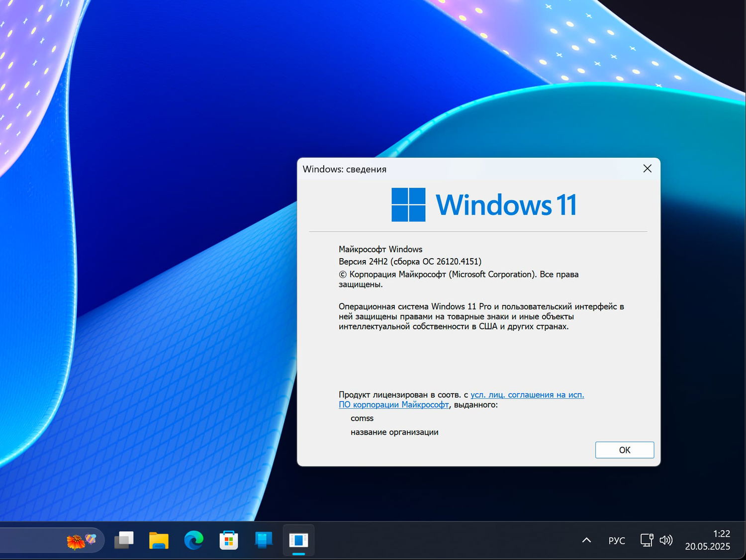746x560 pixels.
Task: Click the dialog title Windows: сведения
Action: 345,169
